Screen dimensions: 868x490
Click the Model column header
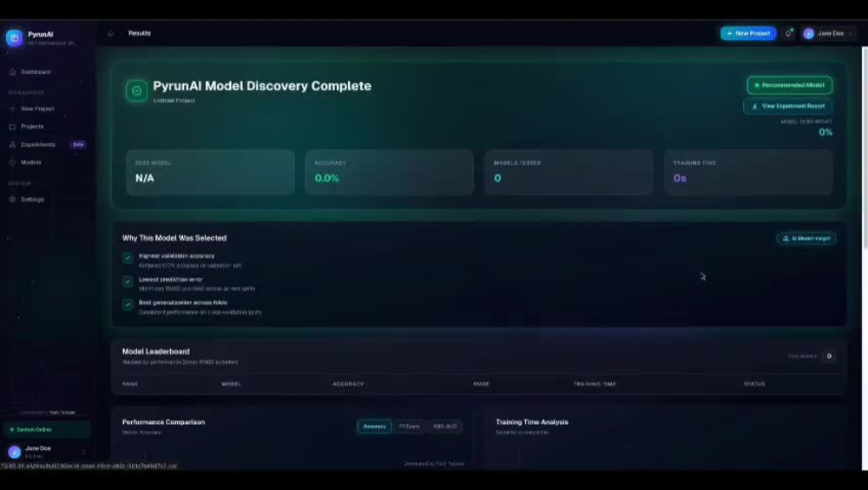click(232, 384)
